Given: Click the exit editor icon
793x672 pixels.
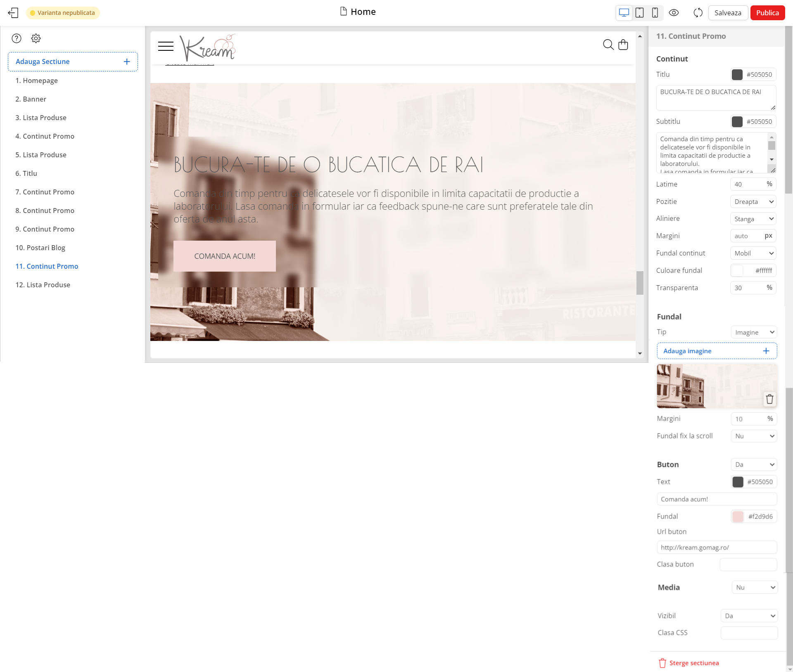Looking at the screenshot, I should [x=13, y=13].
